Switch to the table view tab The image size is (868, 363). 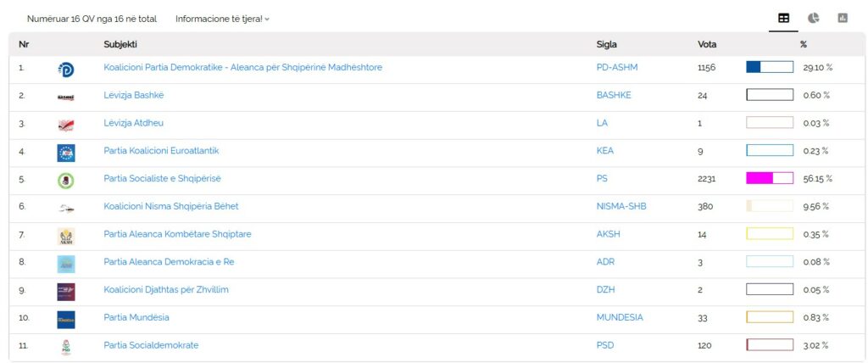pos(783,18)
